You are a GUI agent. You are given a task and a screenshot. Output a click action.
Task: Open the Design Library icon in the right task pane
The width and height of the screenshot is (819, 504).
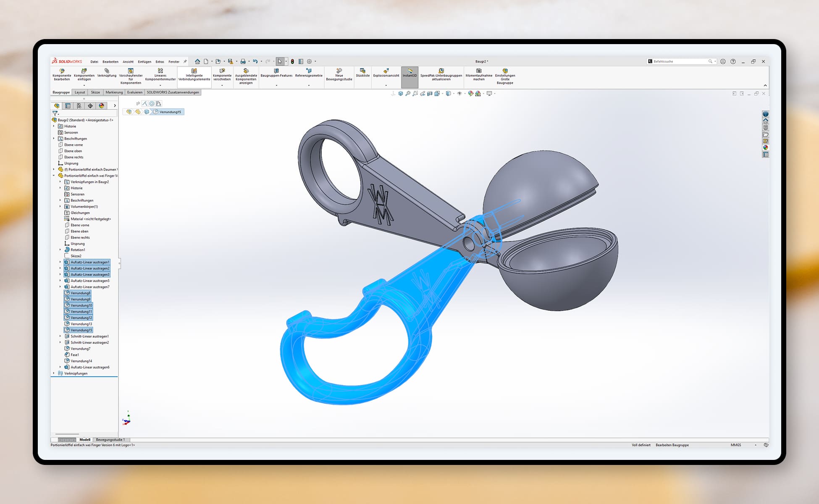click(x=766, y=128)
